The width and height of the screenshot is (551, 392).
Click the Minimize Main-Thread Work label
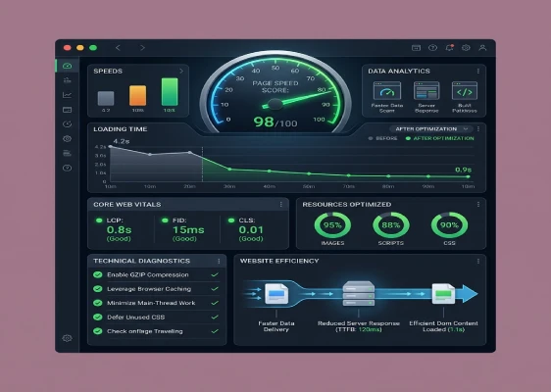(151, 303)
